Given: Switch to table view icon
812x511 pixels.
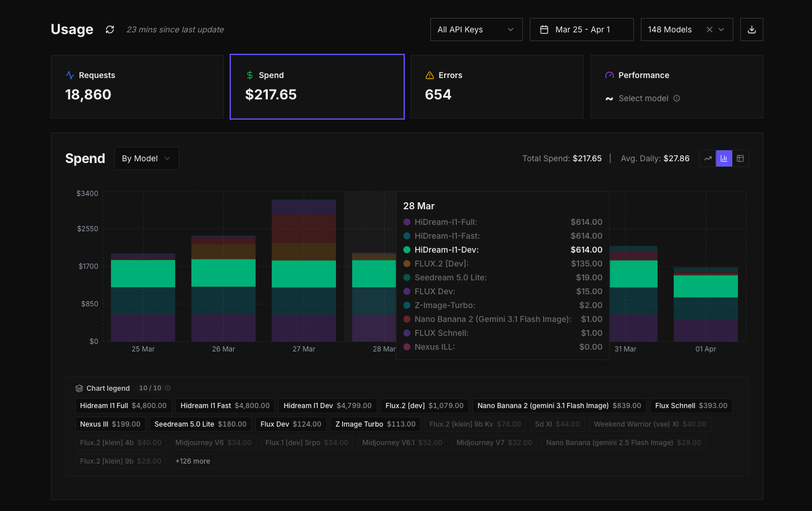Looking at the screenshot, I should 740,158.
